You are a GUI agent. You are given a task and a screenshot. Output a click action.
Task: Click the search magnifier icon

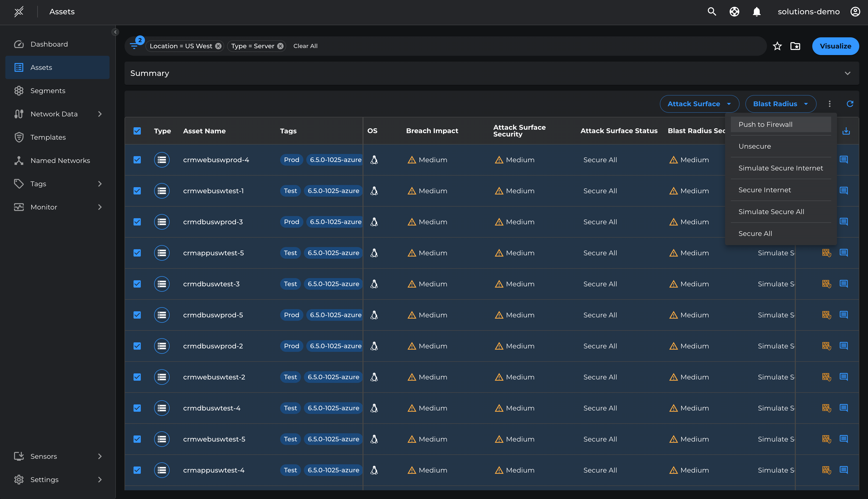(x=712, y=12)
